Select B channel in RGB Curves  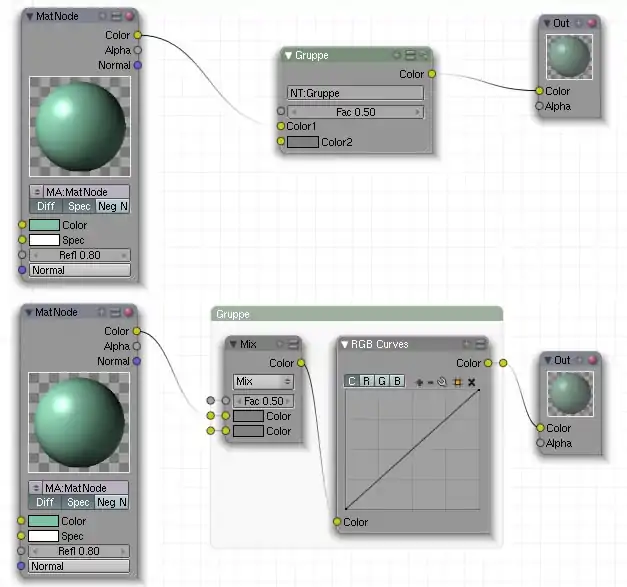(397, 381)
